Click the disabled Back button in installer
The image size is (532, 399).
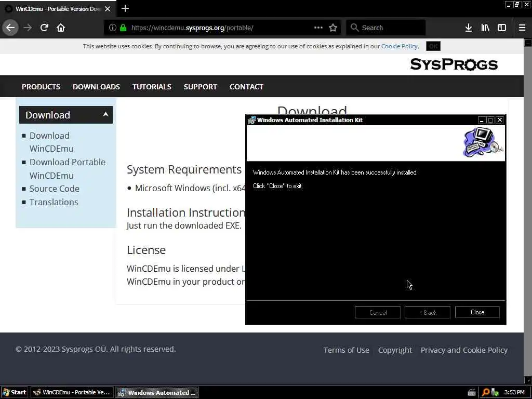tap(428, 312)
